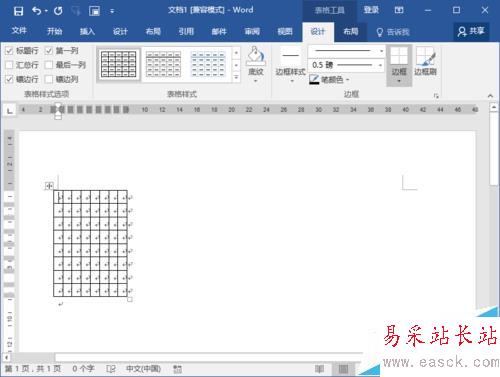Viewport: 500px width, 377px height.
Task: Click the table resize handle at bottom-right
Action: (130, 299)
